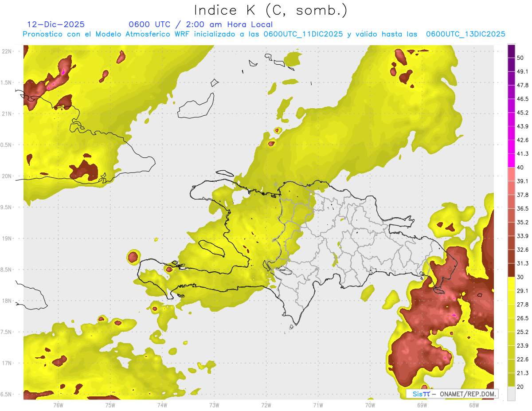Click the '20N' latitude label
532x411 pixels.
point(7,176)
